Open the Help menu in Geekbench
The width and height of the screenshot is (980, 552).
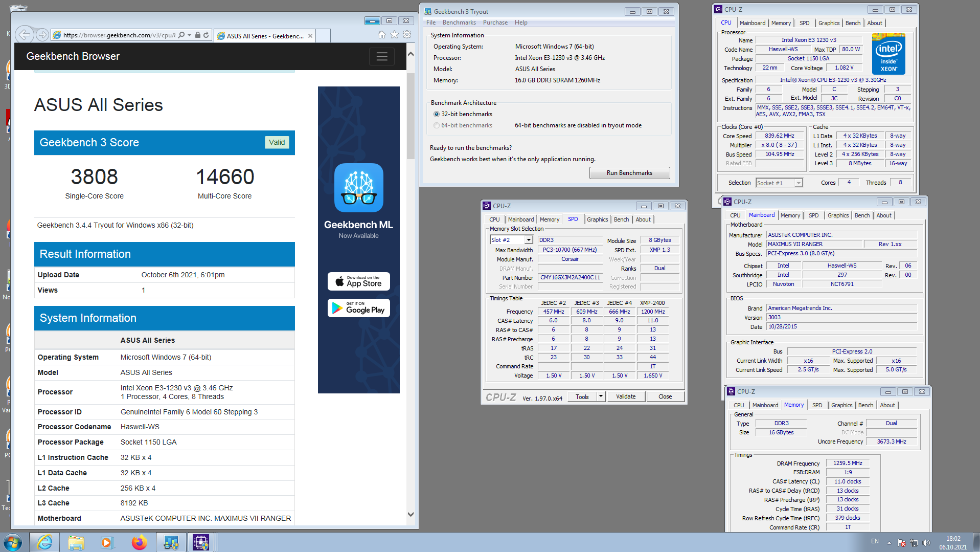coord(521,23)
